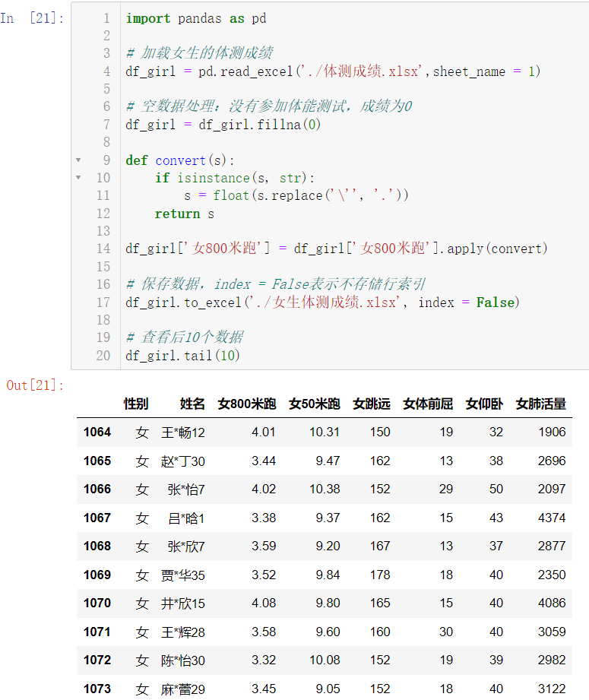Click the '性别' column header
Screen dimensions: 589x700
pyautogui.click(x=136, y=404)
